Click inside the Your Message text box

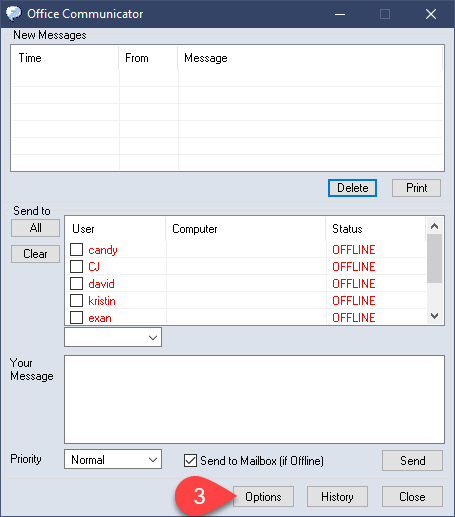point(254,399)
